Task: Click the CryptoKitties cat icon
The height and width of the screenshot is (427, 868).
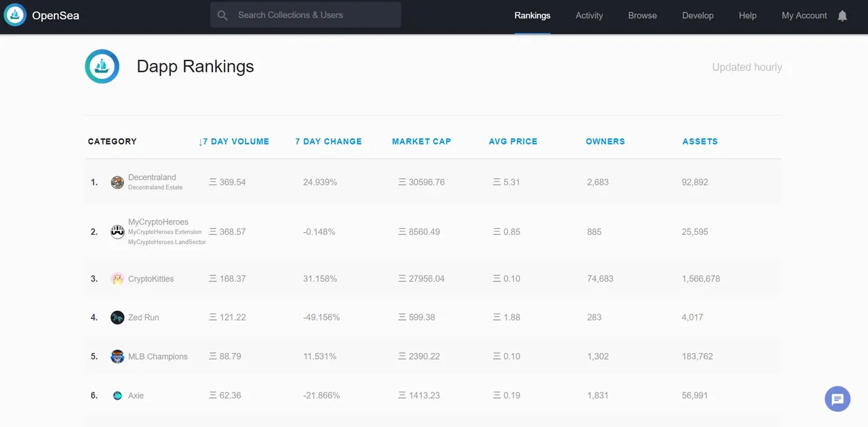Action: tap(117, 278)
